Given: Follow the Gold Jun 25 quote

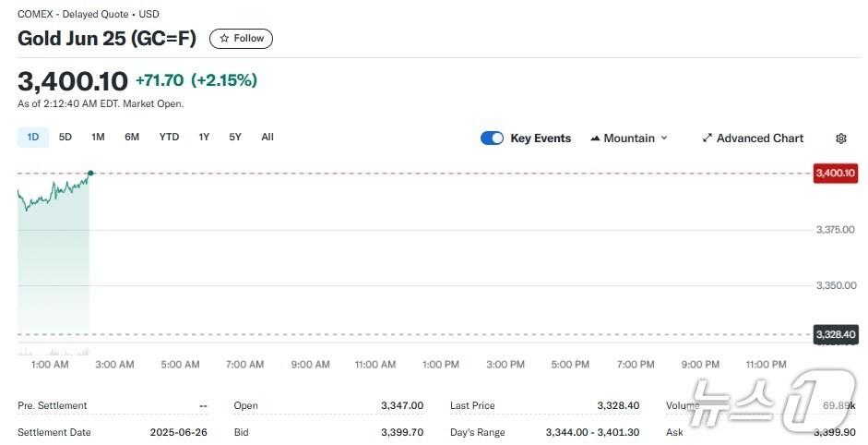Looking at the screenshot, I should pos(242,39).
